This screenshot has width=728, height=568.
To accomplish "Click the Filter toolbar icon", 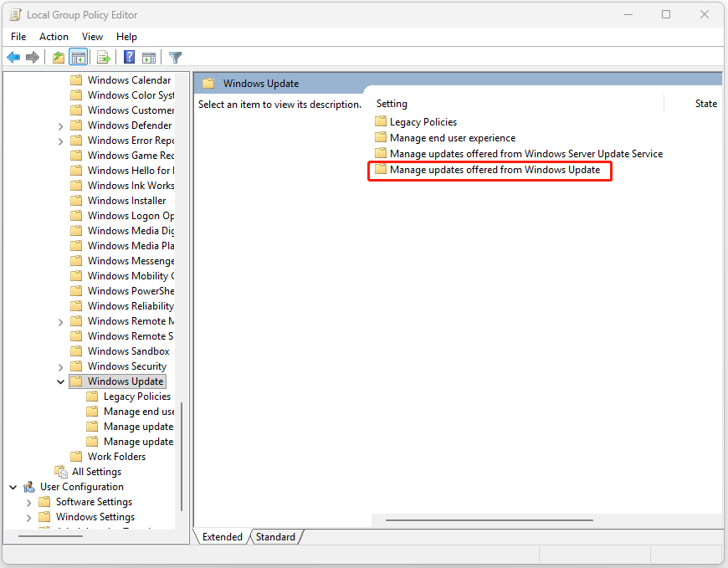I will tap(174, 57).
